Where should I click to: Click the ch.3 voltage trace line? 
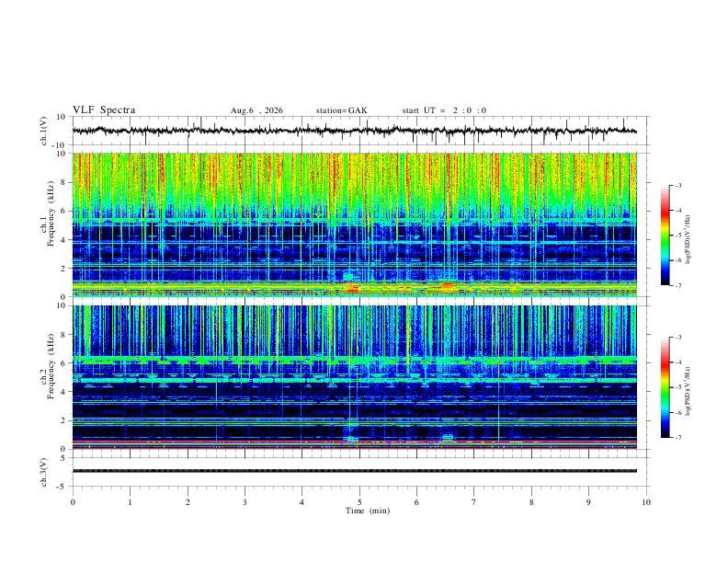coord(355,471)
